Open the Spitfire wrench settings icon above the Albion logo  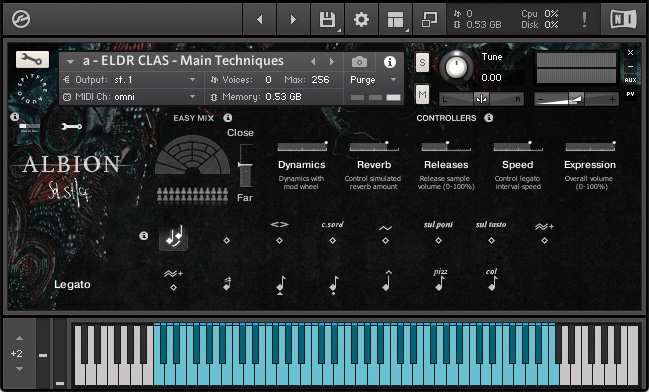click(71, 126)
